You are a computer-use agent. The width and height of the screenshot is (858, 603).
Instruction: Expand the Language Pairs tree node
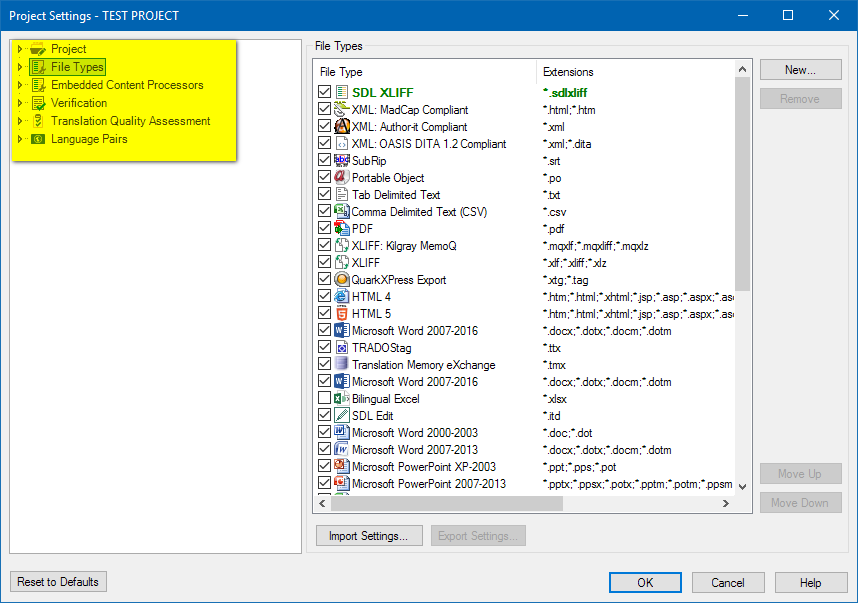point(20,139)
